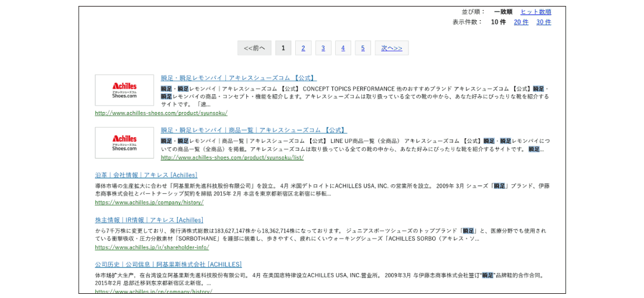The width and height of the screenshot is (644, 298).
Task: Open 公司历史|公司信息|阿基里斯株式会社 link
Action: [x=168, y=265]
